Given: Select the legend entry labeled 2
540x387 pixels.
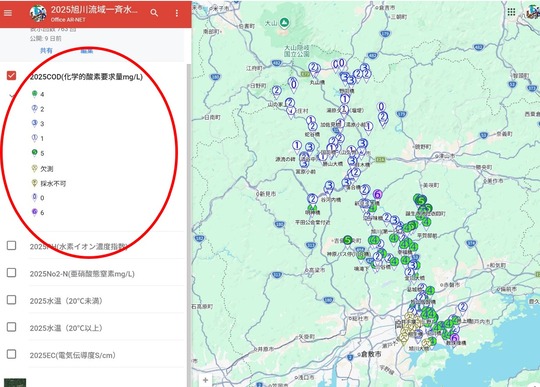Looking at the screenshot, I should 38,109.
